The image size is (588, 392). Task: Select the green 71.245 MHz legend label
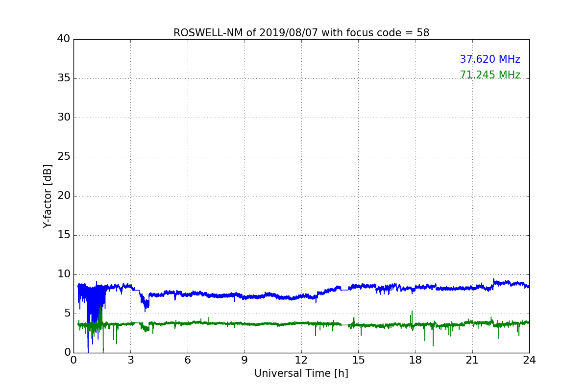pos(490,75)
